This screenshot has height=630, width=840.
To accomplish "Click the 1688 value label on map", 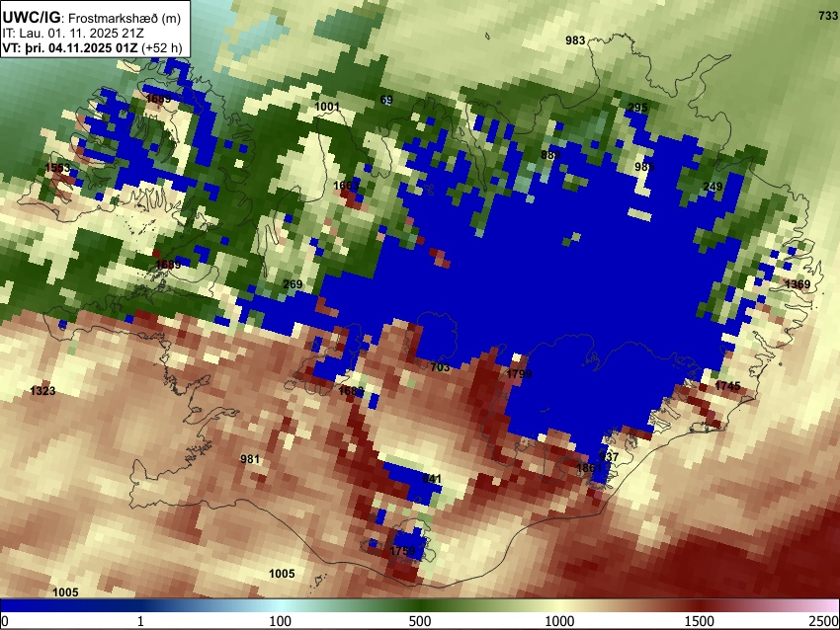I will (x=351, y=391).
